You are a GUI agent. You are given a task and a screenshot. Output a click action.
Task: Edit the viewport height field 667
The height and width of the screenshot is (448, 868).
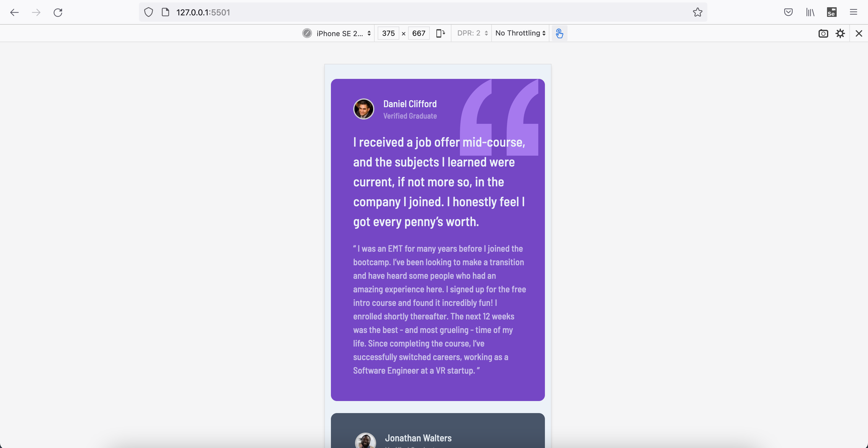tap(419, 33)
